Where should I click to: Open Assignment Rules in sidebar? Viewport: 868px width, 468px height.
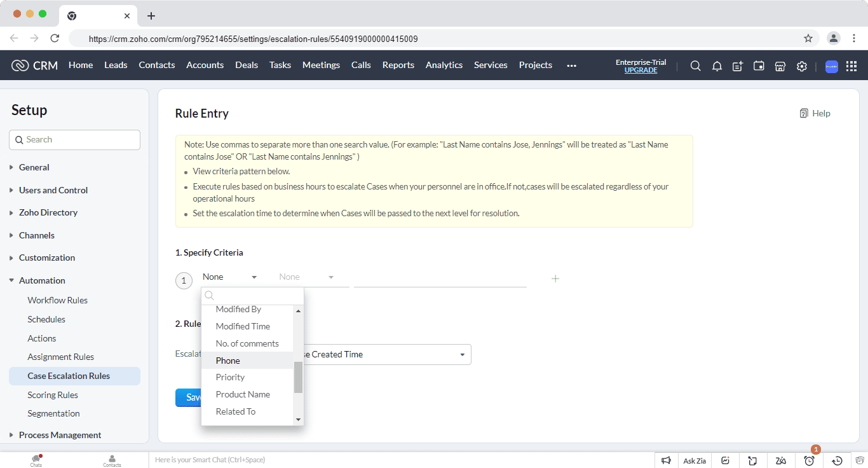pyautogui.click(x=61, y=357)
